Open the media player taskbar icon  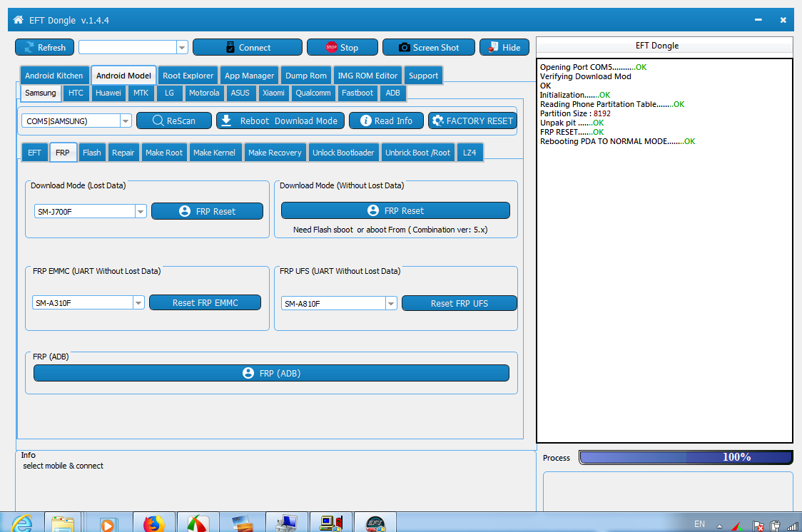[x=108, y=523]
